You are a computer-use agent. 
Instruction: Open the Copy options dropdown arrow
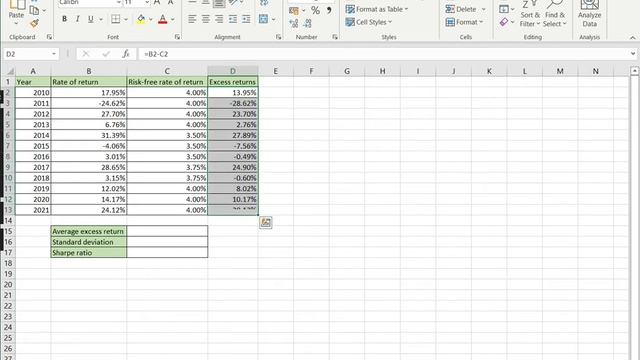click(x=44, y=10)
